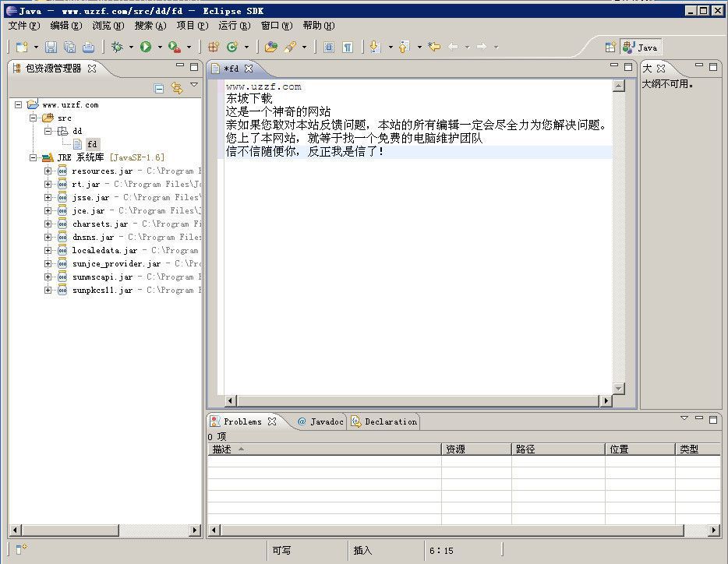This screenshot has width=728, height=564.
Task: Go to Last Edit Location icon
Action: [x=434, y=47]
